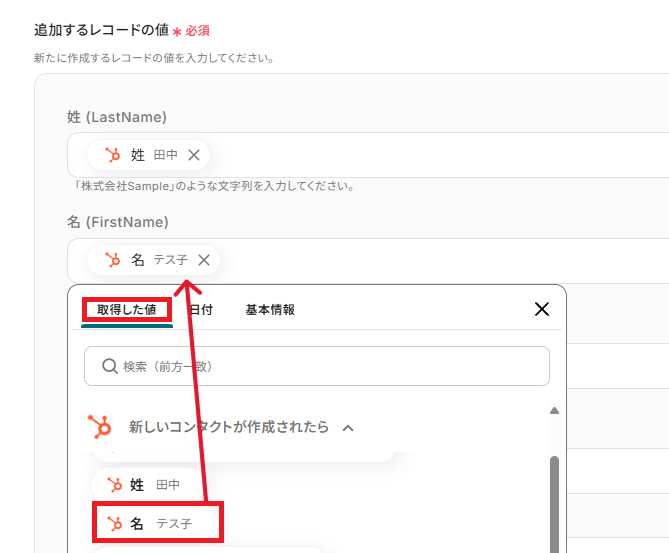Click the magnifier icon in search box
Viewport: 669px width, 553px height.
click(x=110, y=366)
